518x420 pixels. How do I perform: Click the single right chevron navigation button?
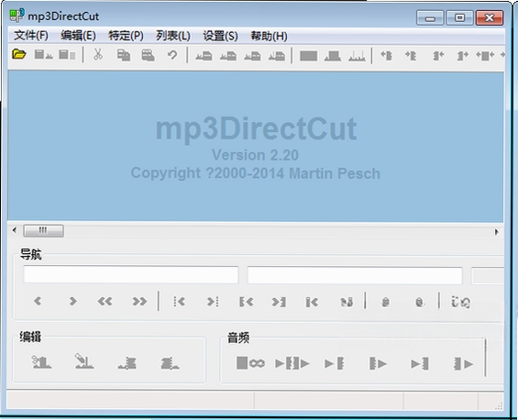pos(72,301)
